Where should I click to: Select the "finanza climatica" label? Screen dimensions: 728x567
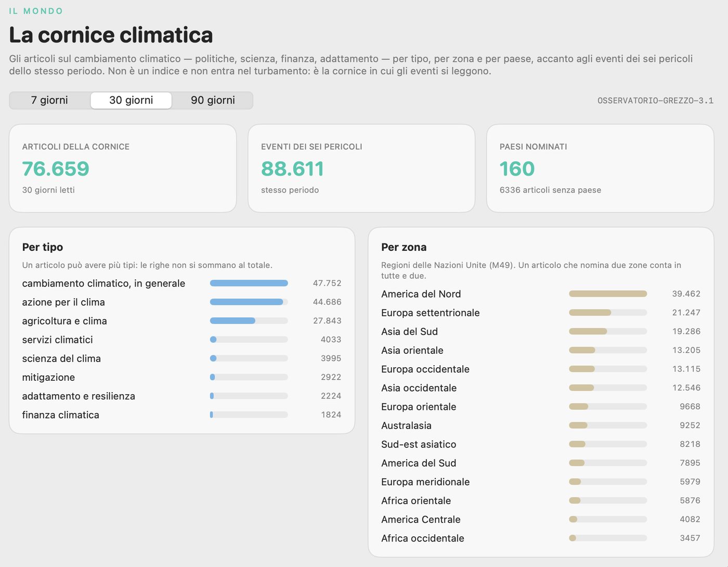pyautogui.click(x=60, y=415)
